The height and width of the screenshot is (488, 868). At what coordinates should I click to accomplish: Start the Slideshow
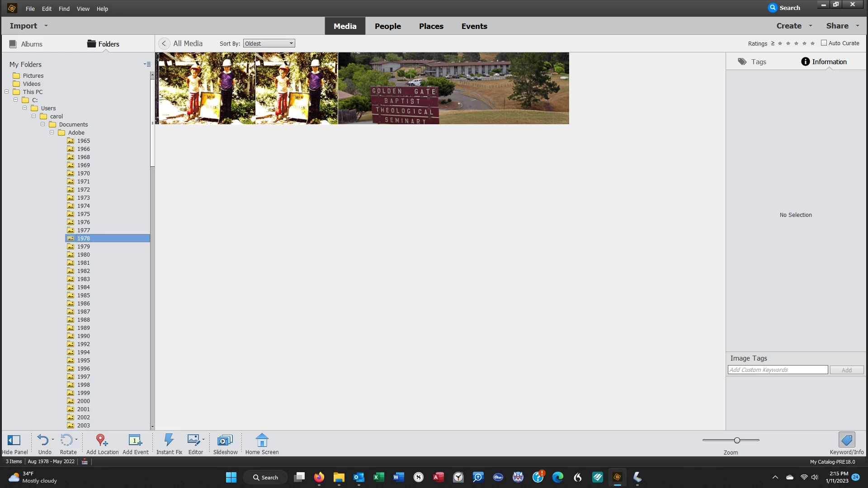(x=225, y=440)
